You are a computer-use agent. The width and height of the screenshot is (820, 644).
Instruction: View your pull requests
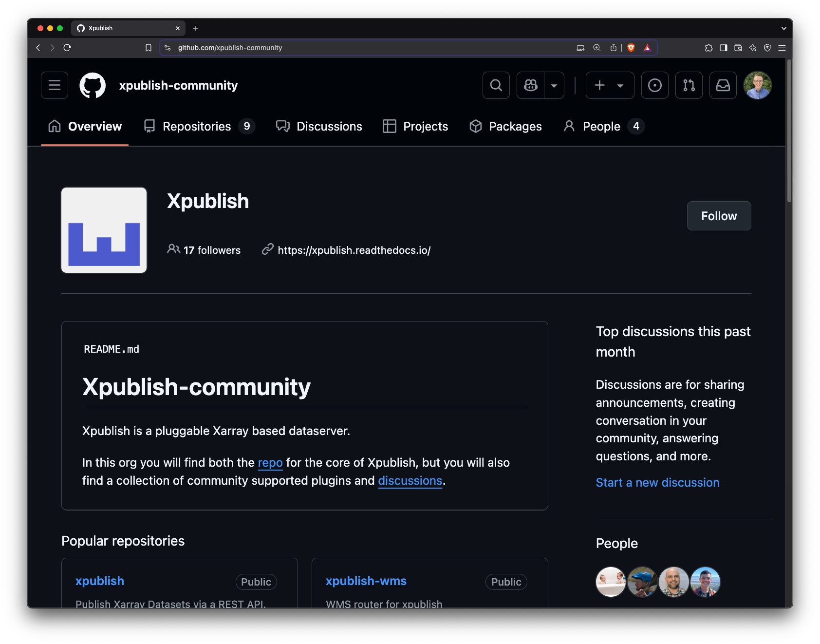coord(689,85)
